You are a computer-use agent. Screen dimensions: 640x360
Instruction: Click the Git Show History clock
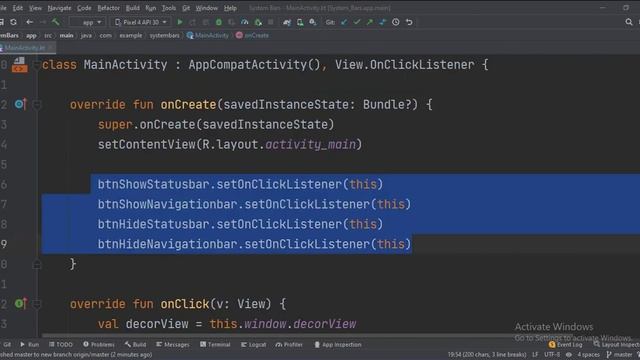coord(396,22)
